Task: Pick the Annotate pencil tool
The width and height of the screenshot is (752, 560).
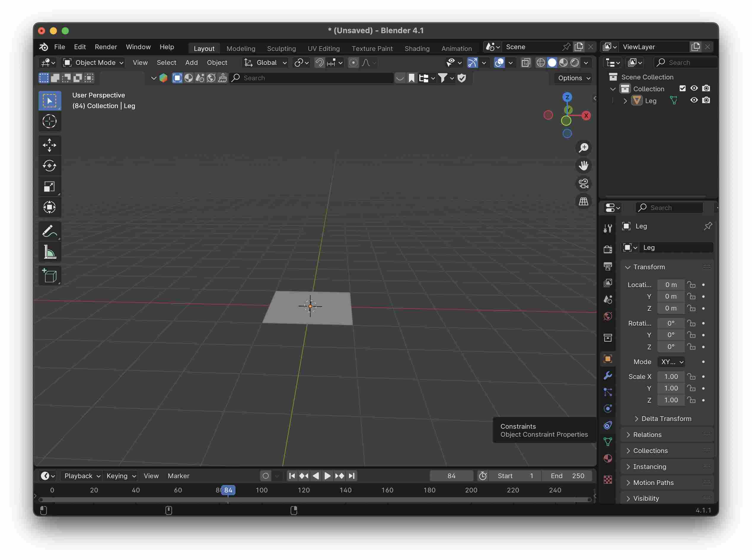Action: pyautogui.click(x=50, y=231)
